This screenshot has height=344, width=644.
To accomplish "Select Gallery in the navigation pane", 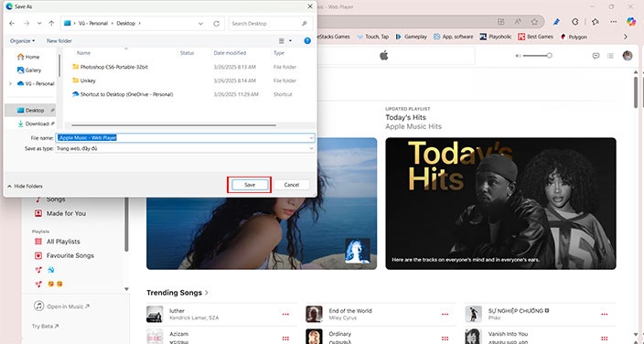I will click(x=29, y=70).
